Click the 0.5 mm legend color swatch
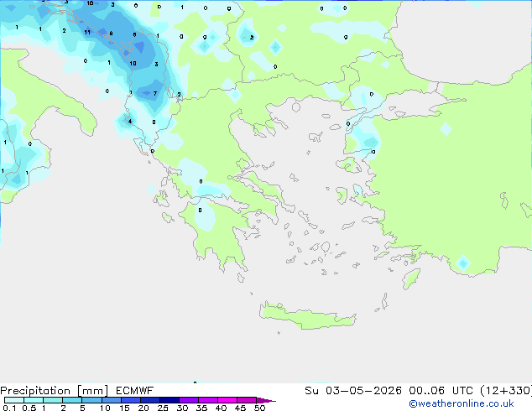Image resolution: width=532 pixels, height=411 pixels. tap(34, 400)
